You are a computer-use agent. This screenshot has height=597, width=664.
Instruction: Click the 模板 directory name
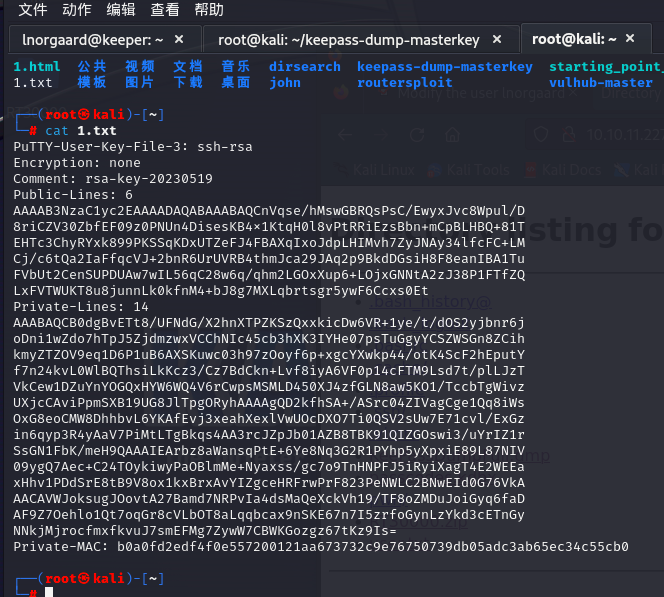[92, 82]
